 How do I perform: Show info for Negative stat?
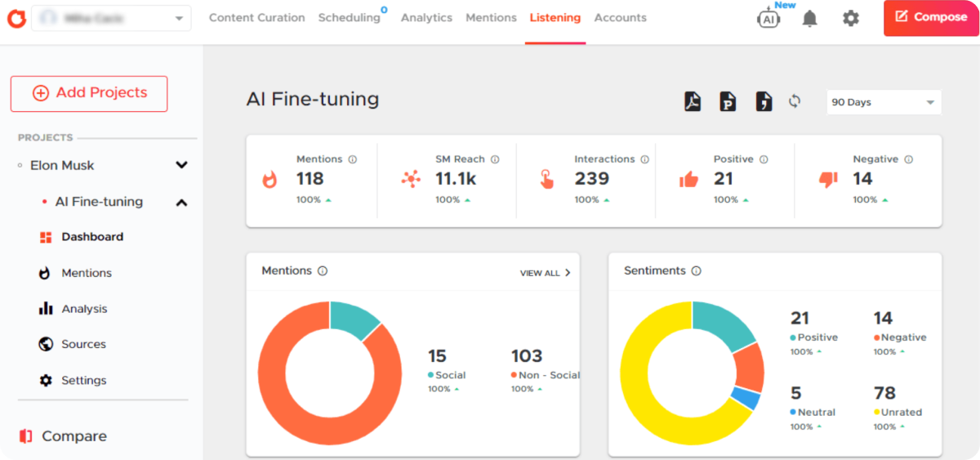tap(908, 159)
